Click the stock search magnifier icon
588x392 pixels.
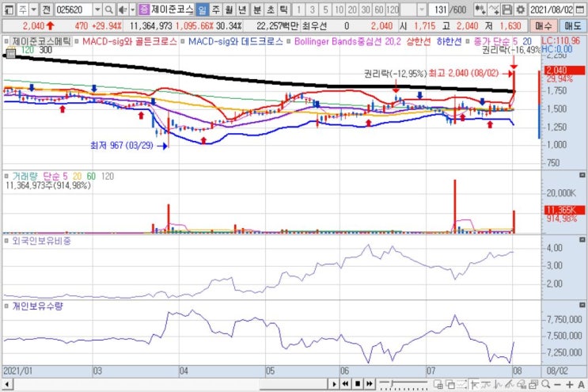pyautogui.click(x=108, y=10)
